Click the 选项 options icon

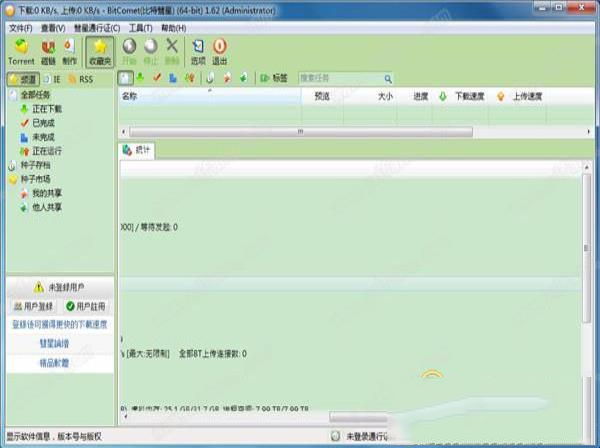[197, 51]
